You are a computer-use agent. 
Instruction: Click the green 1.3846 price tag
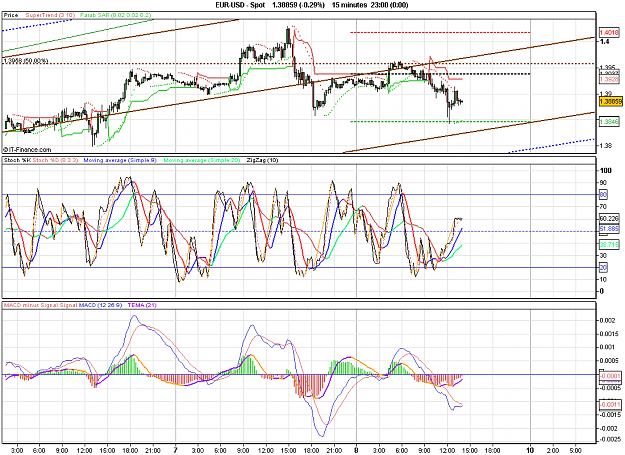click(609, 121)
